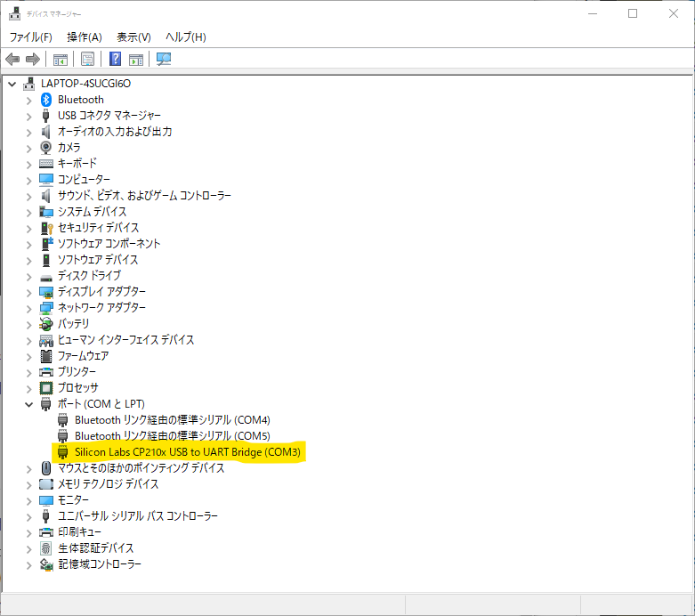Image resolution: width=695 pixels, height=616 pixels.
Task: Click the プリンター printer icon
Action: click(x=46, y=372)
